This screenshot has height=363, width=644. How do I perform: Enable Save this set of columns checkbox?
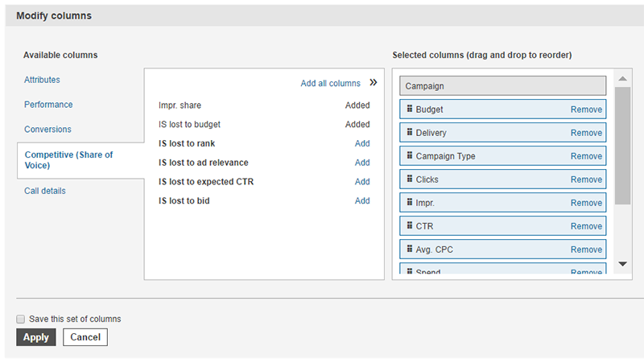click(x=21, y=320)
